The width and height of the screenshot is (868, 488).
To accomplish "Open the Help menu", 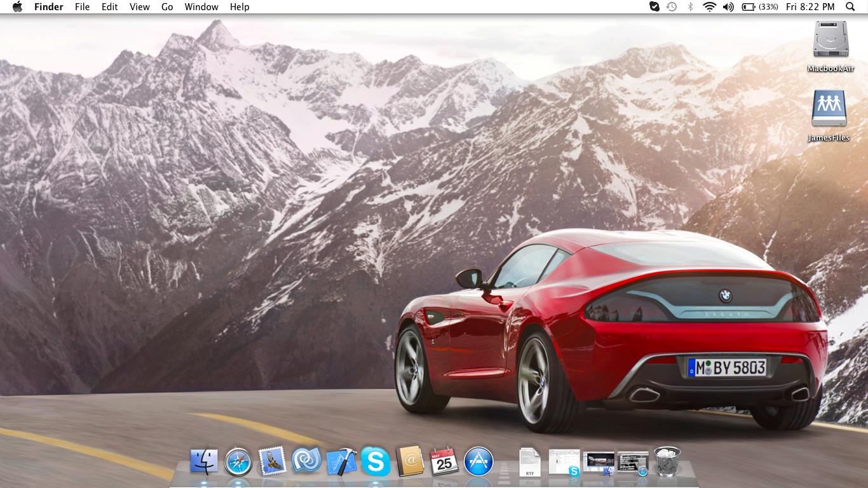I will (240, 6).
